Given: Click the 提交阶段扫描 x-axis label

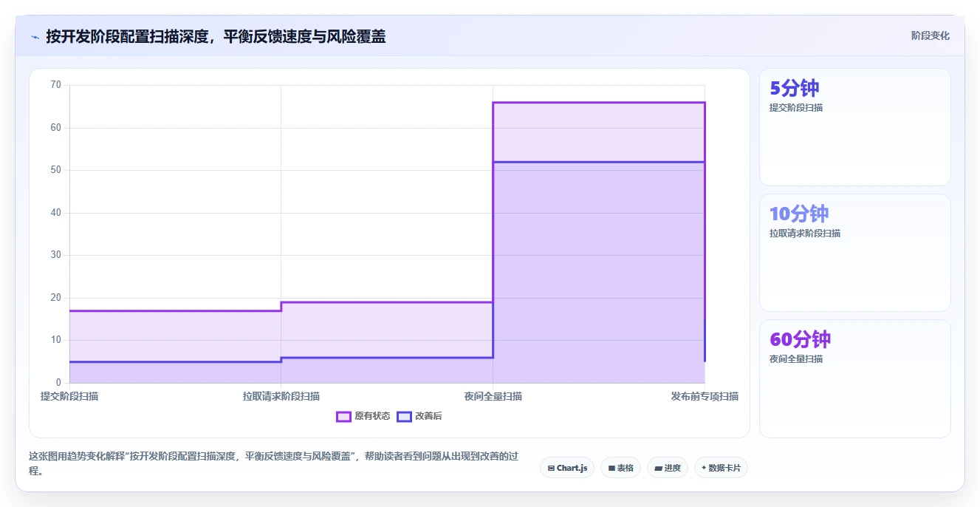Looking at the screenshot, I should [69, 396].
